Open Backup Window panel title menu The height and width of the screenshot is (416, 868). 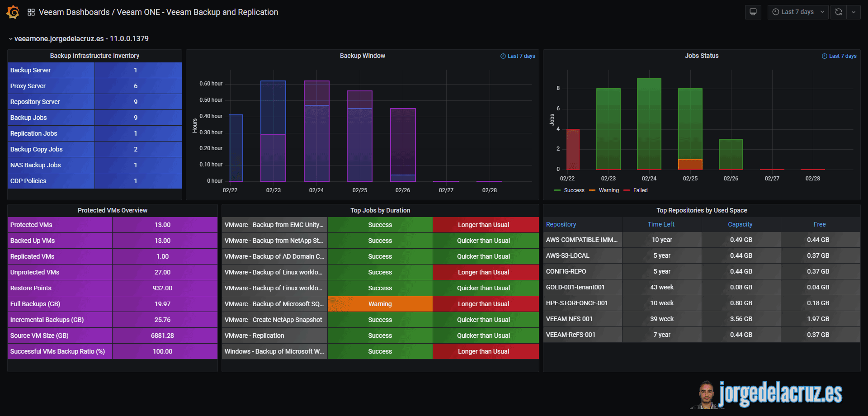point(363,56)
